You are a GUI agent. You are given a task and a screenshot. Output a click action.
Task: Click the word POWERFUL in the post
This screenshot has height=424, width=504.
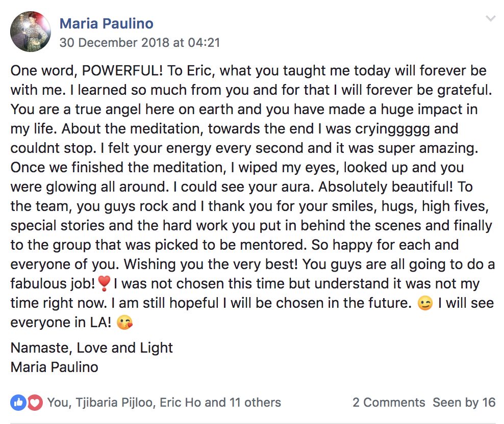[x=122, y=71]
